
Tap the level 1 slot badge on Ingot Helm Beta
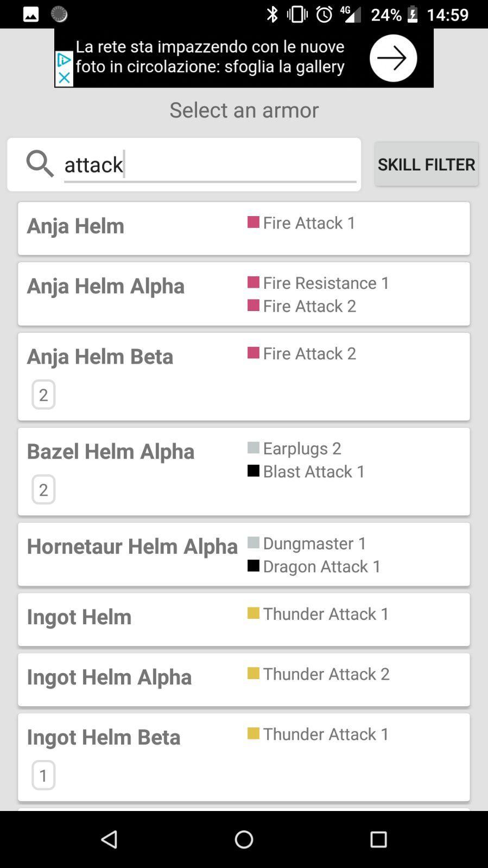[x=43, y=775]
